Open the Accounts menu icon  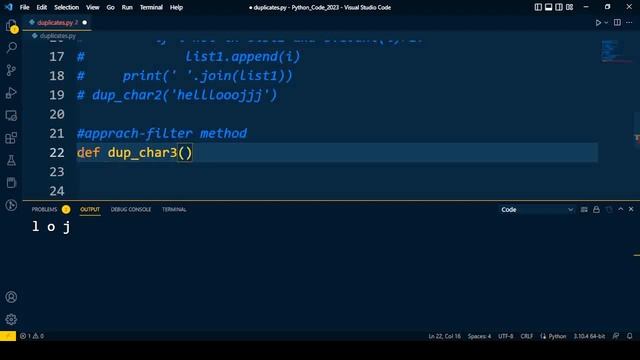11,297
